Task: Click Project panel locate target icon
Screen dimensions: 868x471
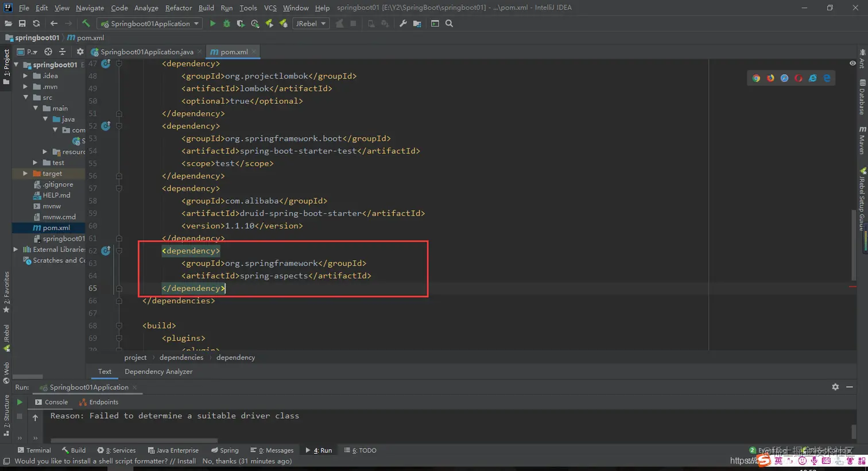Action: click(48, 52)
